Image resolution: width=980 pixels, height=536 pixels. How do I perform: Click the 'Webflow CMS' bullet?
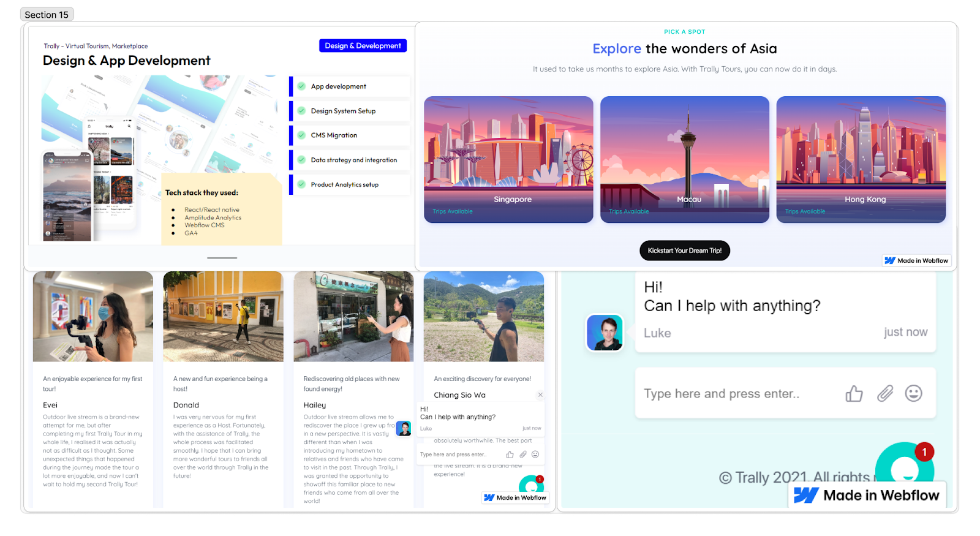pos(205,225)
